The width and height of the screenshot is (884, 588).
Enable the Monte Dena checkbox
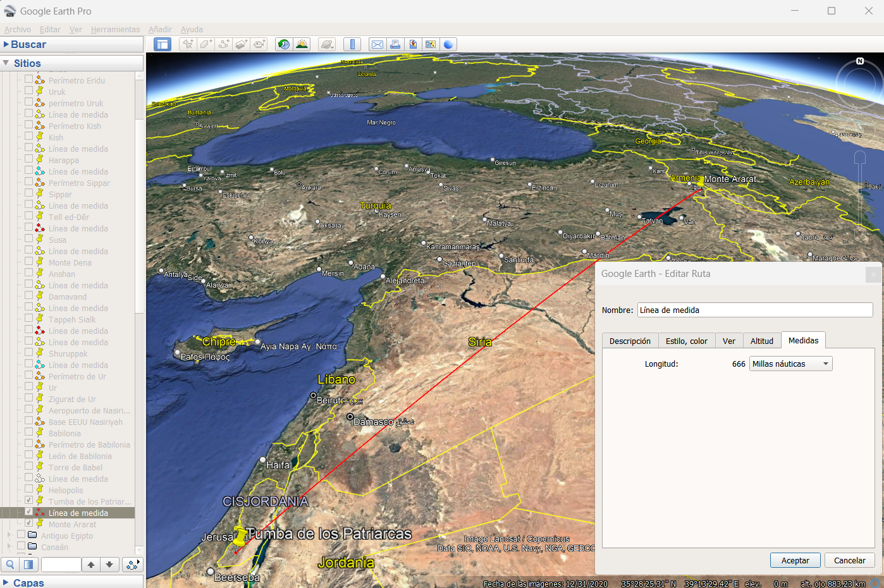[28, 262]
